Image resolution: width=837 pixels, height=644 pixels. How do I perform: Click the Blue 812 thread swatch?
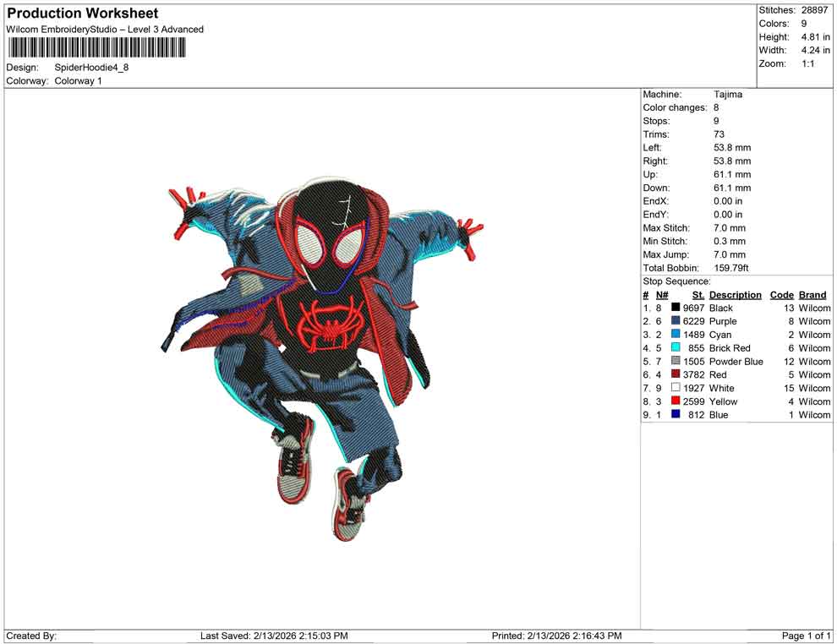tap(675, 415)
